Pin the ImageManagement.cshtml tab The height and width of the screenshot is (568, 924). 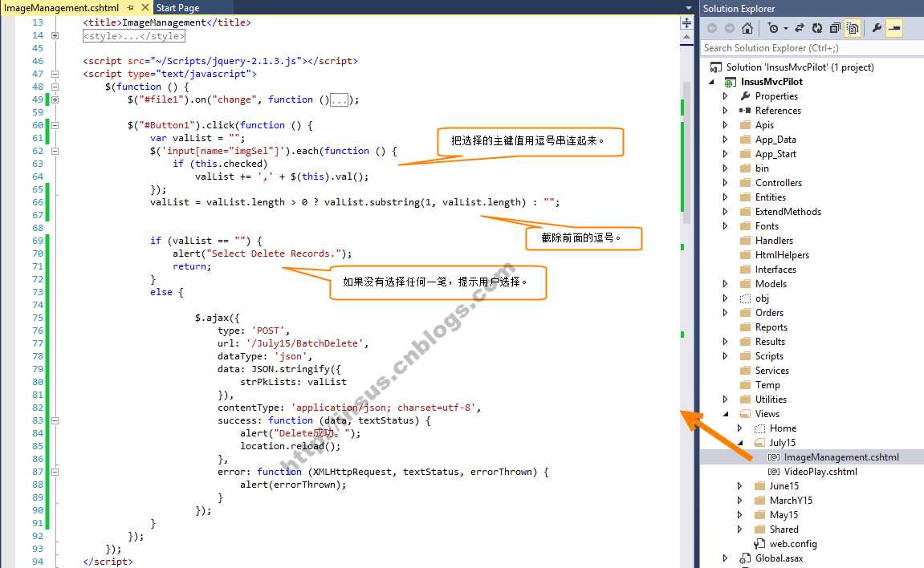click(130, 8)
